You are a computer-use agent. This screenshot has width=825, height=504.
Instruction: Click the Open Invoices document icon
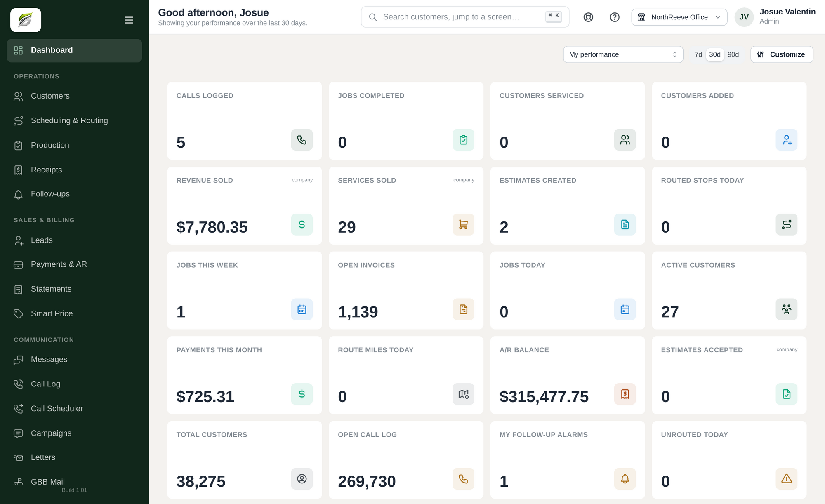coord(463,309)
